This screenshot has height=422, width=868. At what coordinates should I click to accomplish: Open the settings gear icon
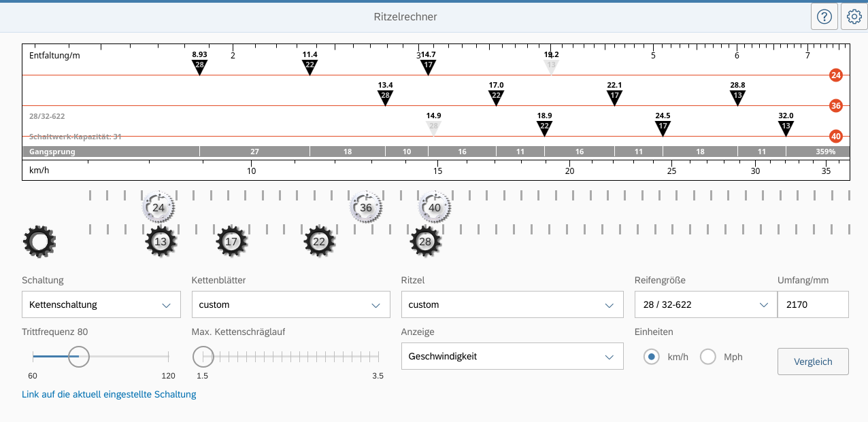854,16
